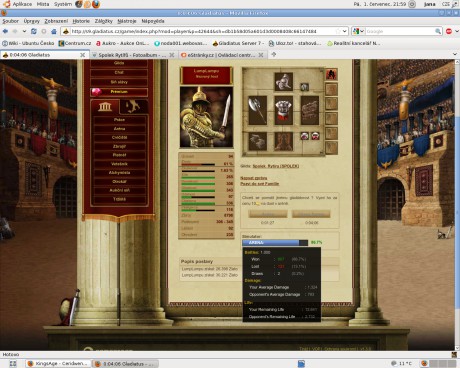This screenshot has width=460, height=368.
Task: Open the Záložky menu
Action: click(103, 21)
